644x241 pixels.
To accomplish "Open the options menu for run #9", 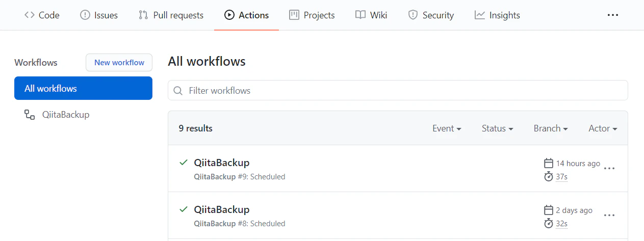I will [x=609, y=168].
